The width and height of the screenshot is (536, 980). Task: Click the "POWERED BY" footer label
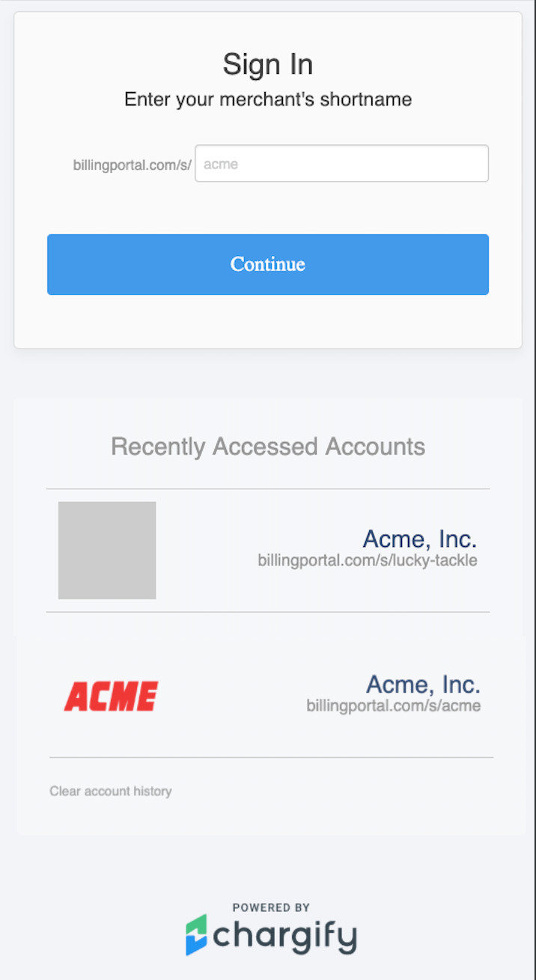click(271, 907)
